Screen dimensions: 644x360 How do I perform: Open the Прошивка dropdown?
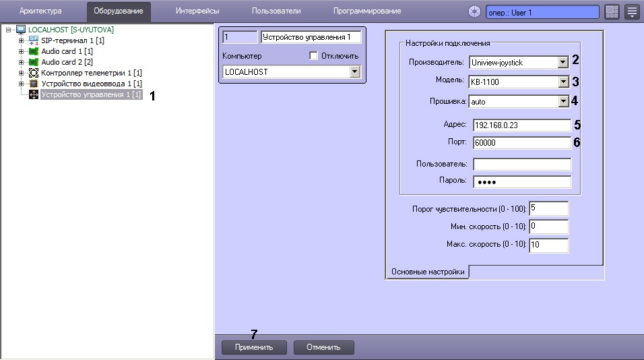pyautogui.click(x=563, y=102)
